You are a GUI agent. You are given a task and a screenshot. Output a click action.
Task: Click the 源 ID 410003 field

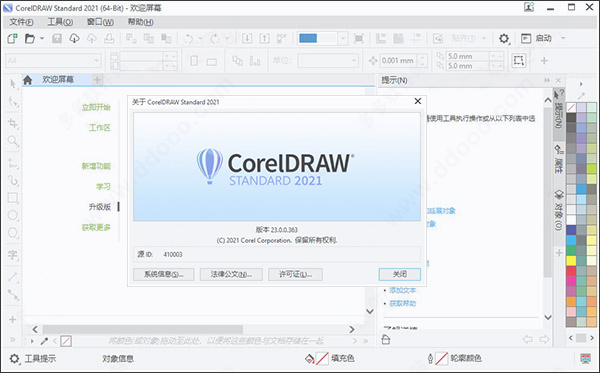coord(277,254)
